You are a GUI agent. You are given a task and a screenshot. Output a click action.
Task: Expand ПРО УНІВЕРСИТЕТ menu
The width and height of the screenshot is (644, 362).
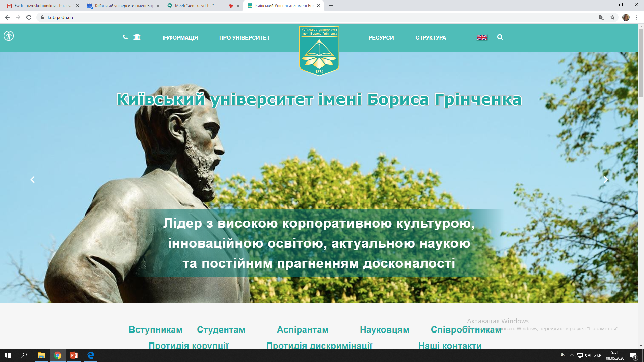coord(245,38)
